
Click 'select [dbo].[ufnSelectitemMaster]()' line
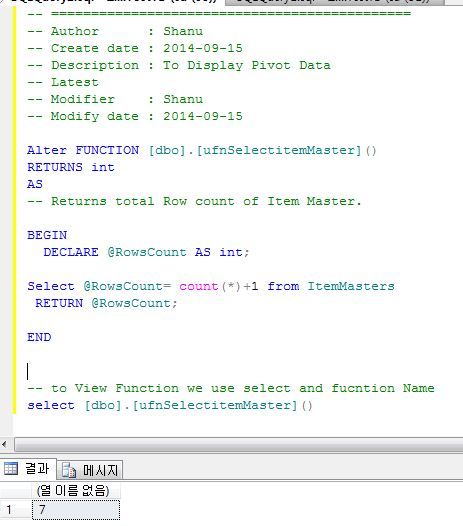click(170, 405)
